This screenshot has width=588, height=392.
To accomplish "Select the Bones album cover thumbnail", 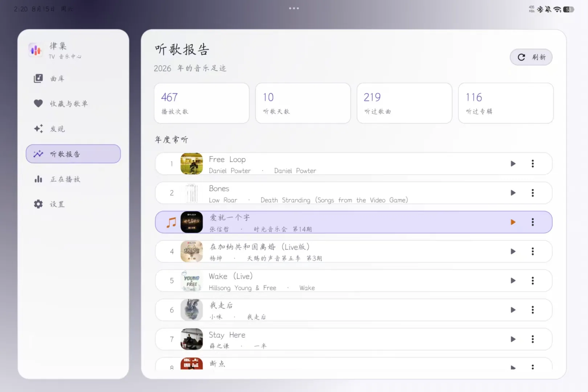I will point(192,193).
